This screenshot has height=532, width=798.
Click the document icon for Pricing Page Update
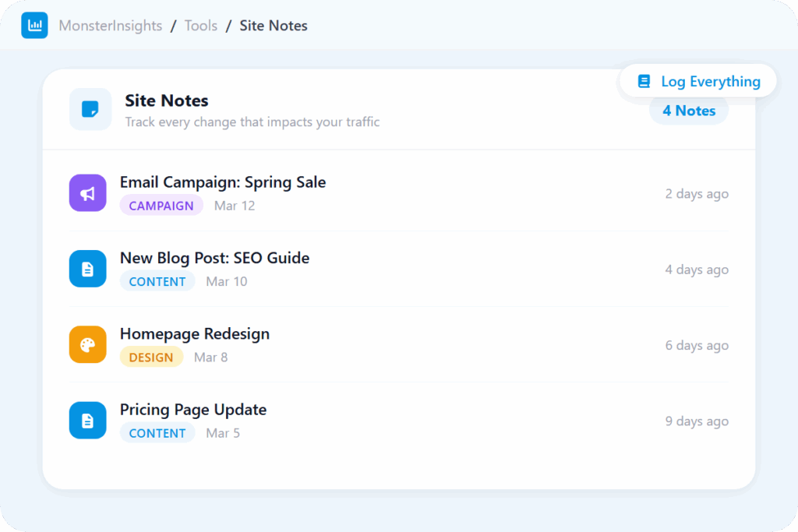[x=87, y=420]
